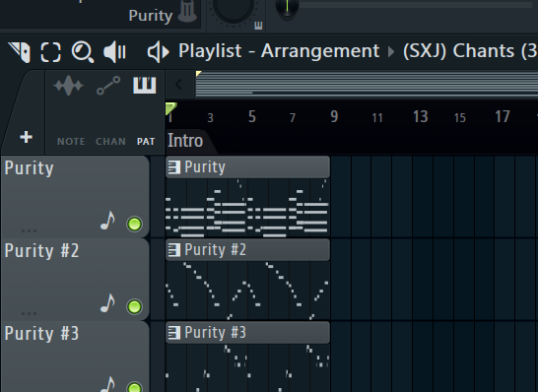The height and width of the screenshot is (392, 538).
Task: Click the note icon on the Purity #2 track
Action: pyautogui.click(x=107, y=302)
